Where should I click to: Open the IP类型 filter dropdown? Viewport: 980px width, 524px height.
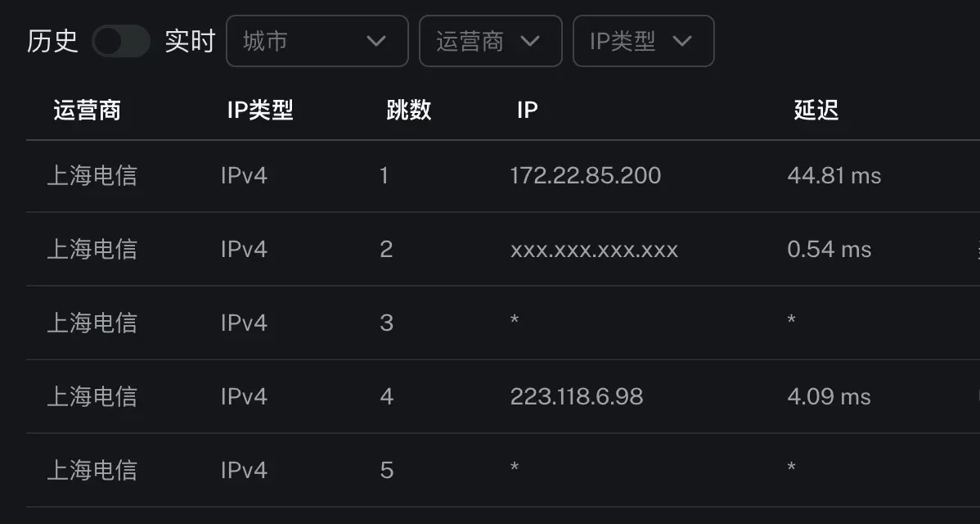pos(643,41)
